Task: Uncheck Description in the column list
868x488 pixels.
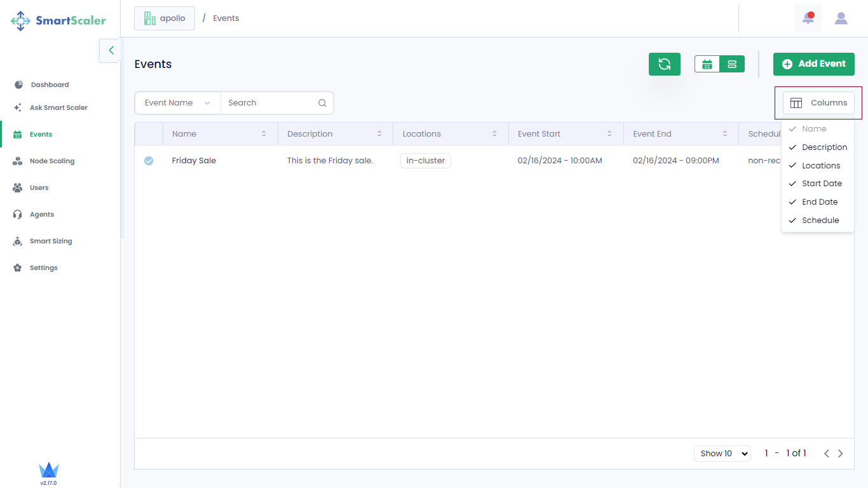Action: [818, 147]
